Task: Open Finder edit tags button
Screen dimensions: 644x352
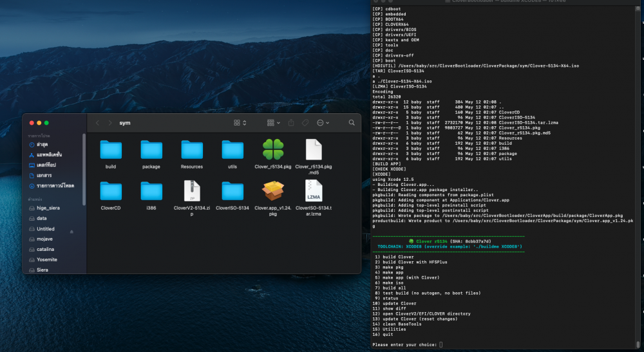Action: coord(305,123)
